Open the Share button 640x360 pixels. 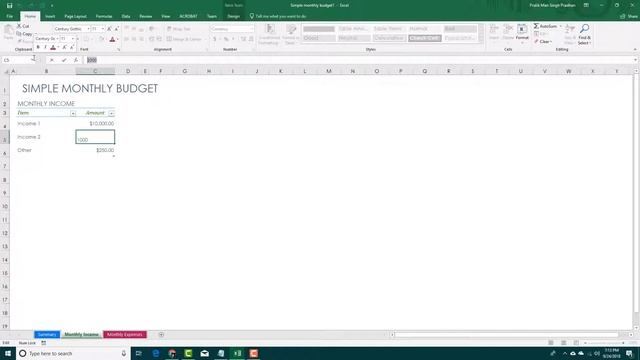point(629,16)
